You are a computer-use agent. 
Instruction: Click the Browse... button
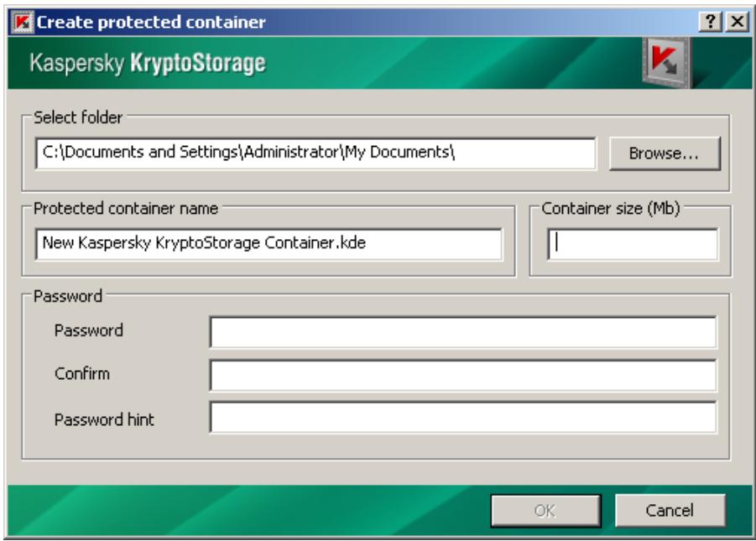pyautogui.click(x=665, y=153)
